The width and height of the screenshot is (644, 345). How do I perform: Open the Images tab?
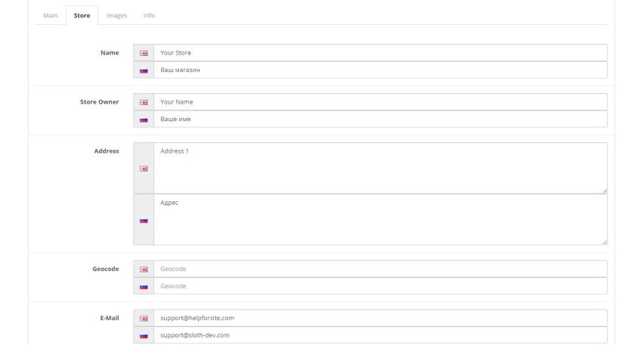coord(116,15)
